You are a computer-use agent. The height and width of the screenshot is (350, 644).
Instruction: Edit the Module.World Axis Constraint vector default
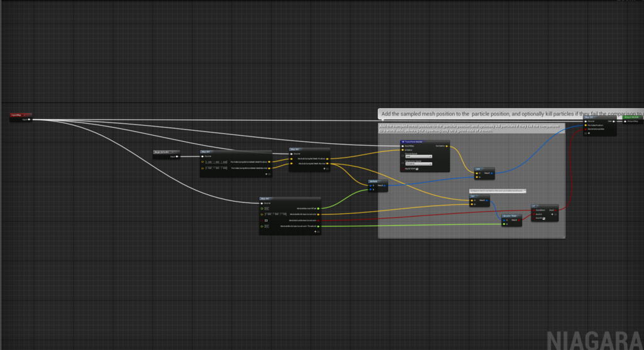click(x=275, y=214)
